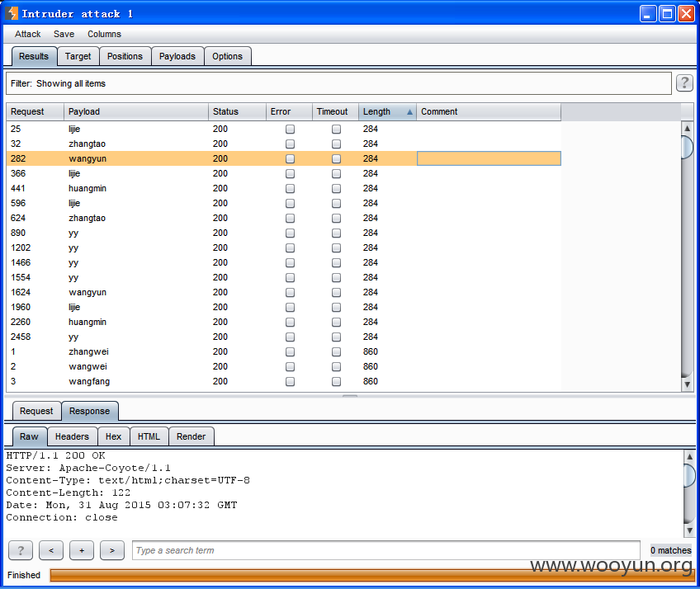Open the Columns menu

(104, 34)
